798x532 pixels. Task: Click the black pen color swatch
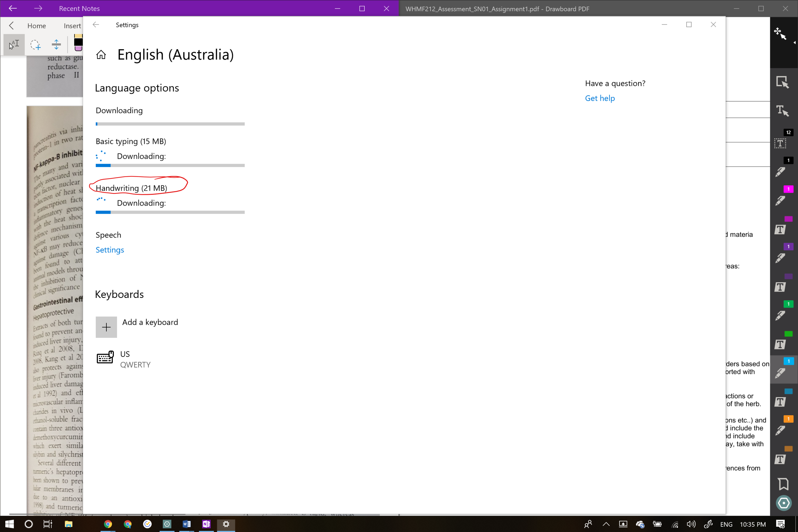point(78,42)
